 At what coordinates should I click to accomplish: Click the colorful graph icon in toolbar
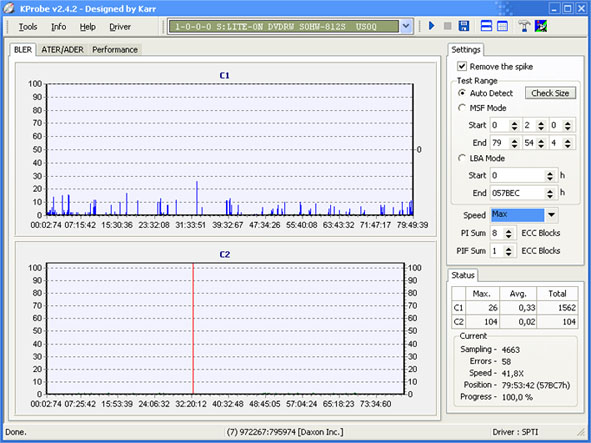[541, 26]
